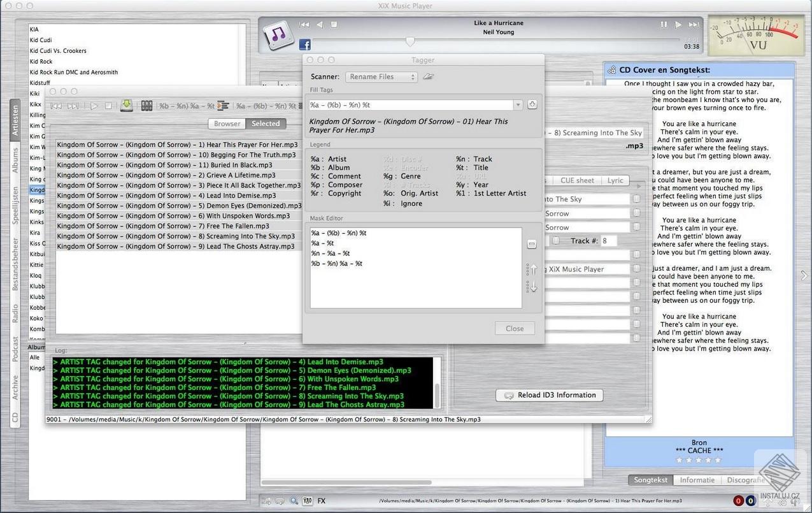Viewport: 812px width, 513px height.
Task: Enable the checkbox next to Screaming Into The Sky
Action: [636, 198]
